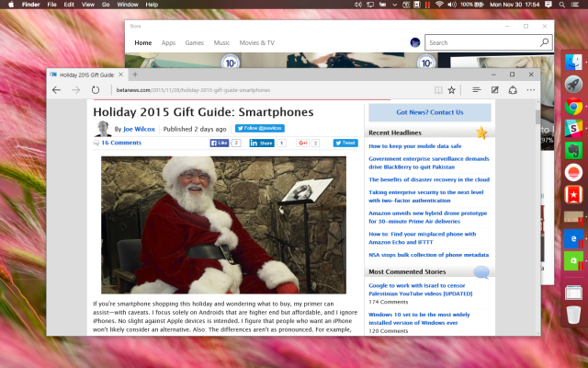Open the Go menu
The width and height of the screenshot is (588, 368).
tap(106, 5)
